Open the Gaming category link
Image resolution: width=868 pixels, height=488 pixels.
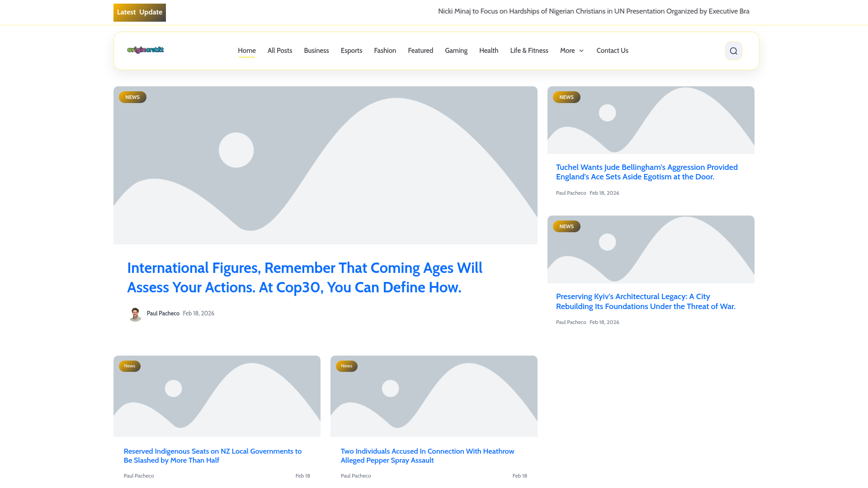456,51
